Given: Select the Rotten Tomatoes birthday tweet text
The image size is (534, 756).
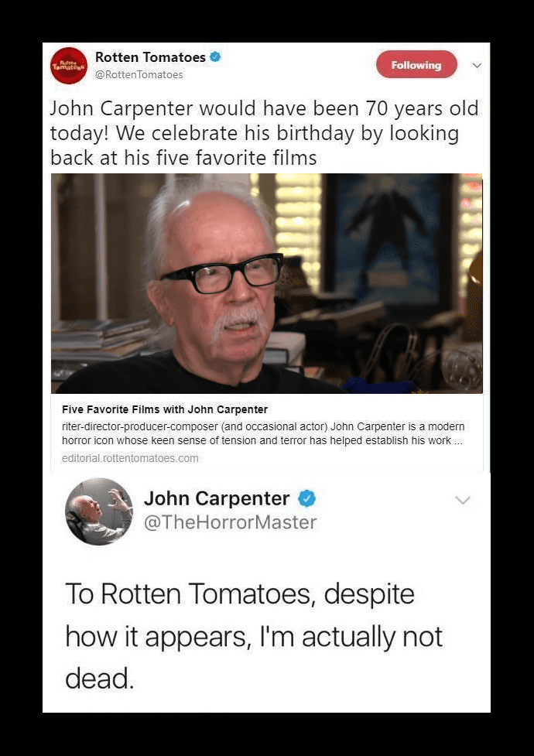Looking at the screenshot, I should 264,133.
